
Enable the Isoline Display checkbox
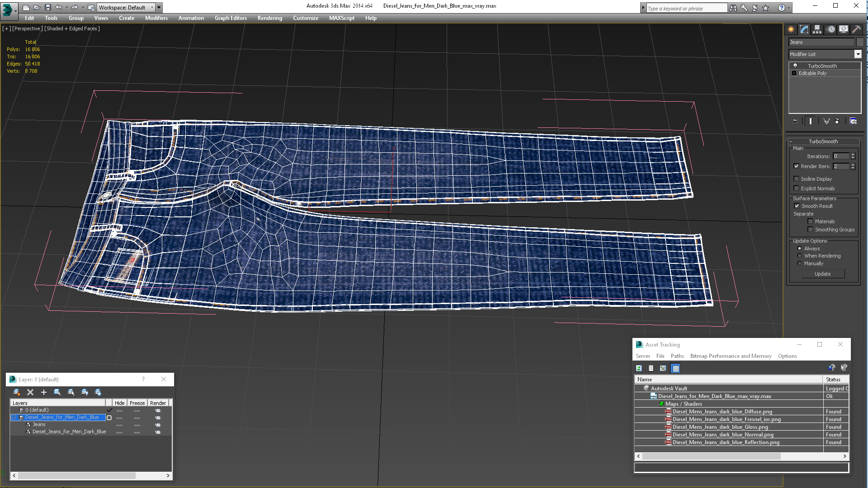(x=797, y=179)
